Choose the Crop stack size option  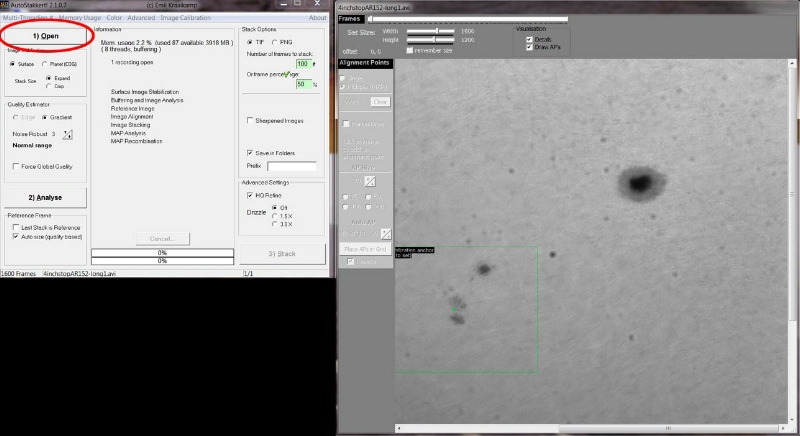[49, 85]
